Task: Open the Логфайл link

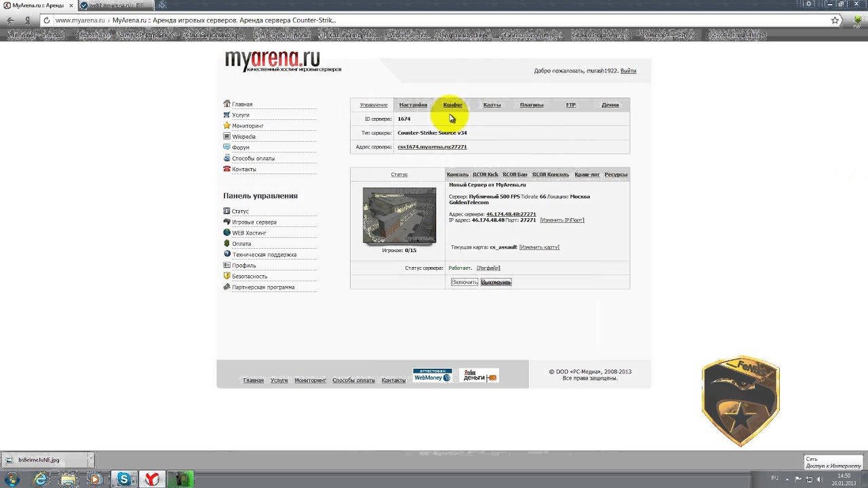Action: [488, 268]
